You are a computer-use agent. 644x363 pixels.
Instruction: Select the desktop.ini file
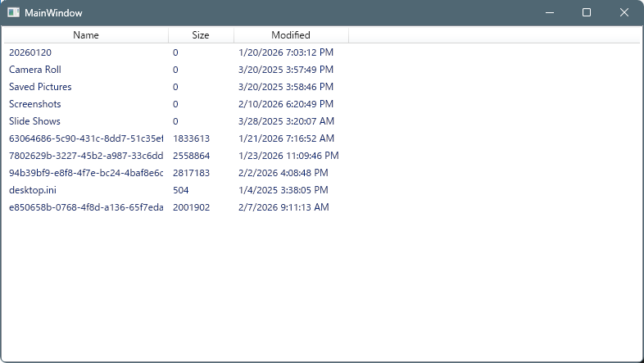click(32, 190)
